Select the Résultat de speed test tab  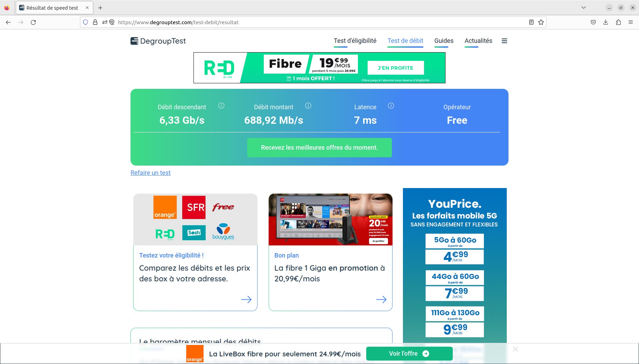pos(54,8)
